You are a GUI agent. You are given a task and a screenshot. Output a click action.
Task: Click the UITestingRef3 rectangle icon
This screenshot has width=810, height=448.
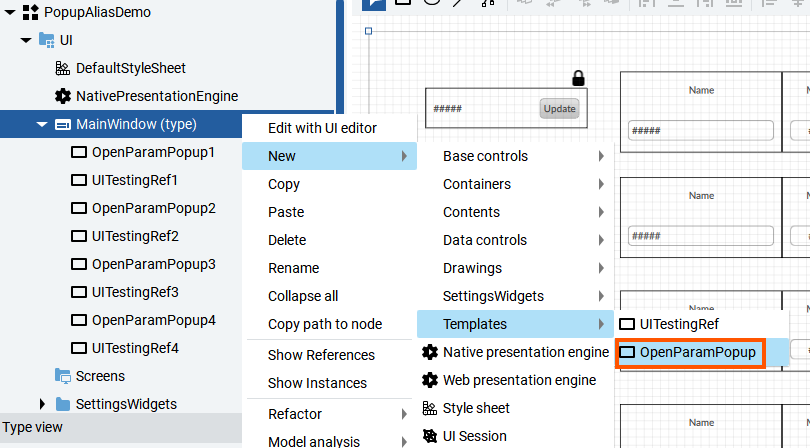tap(79, 292)
